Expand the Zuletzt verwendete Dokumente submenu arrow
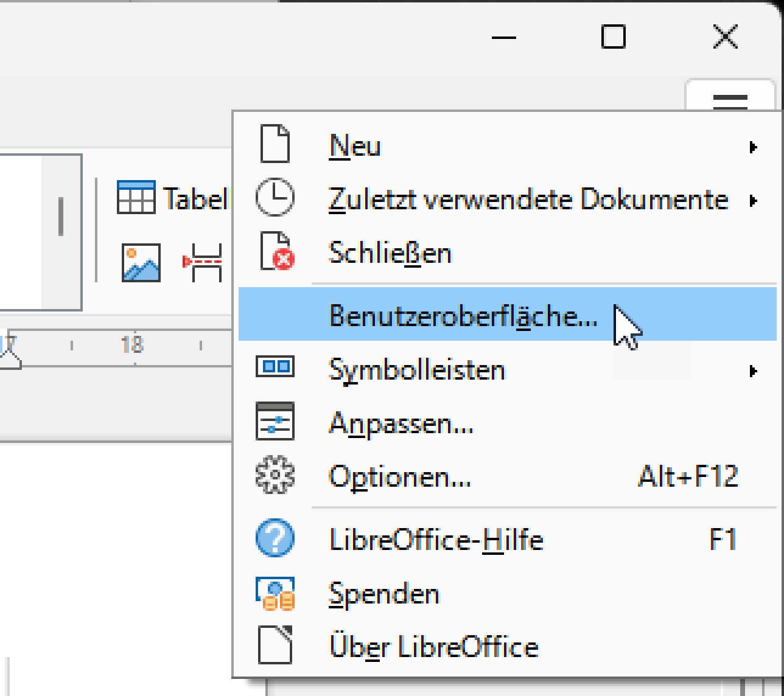Image resolution: width=784 pixels, height=696 pixels. (754, 200)
